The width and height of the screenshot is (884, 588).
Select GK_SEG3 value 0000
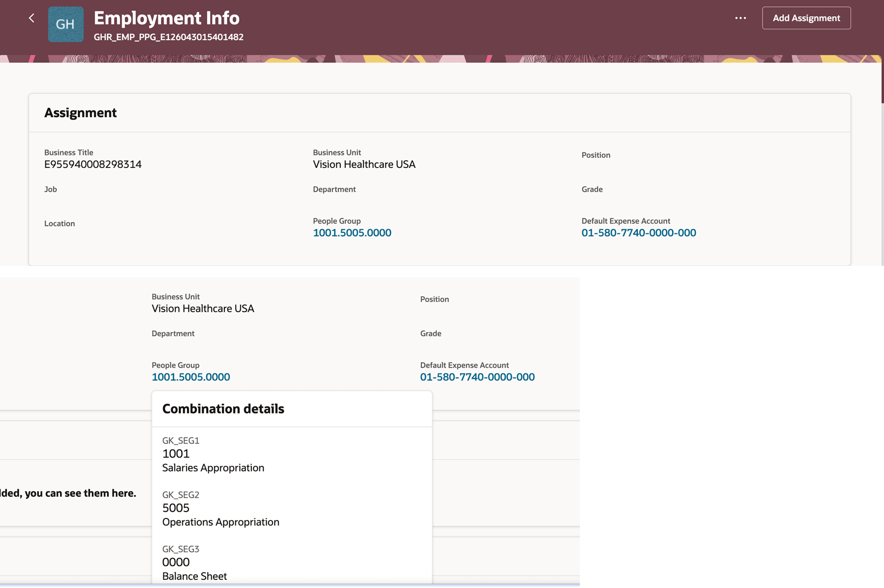pyautogui.click(x=176, y=562)
